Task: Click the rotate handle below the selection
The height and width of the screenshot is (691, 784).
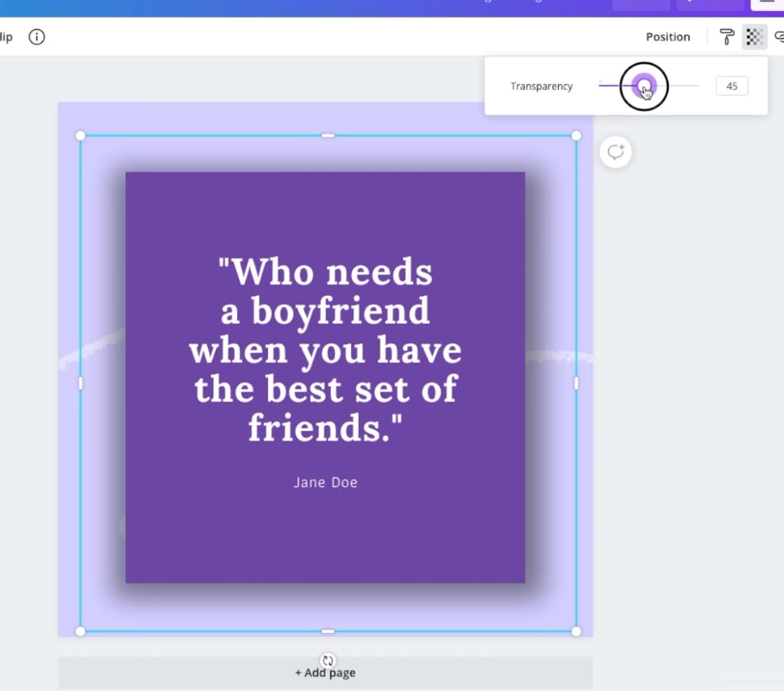Action: tap(327, 660)
